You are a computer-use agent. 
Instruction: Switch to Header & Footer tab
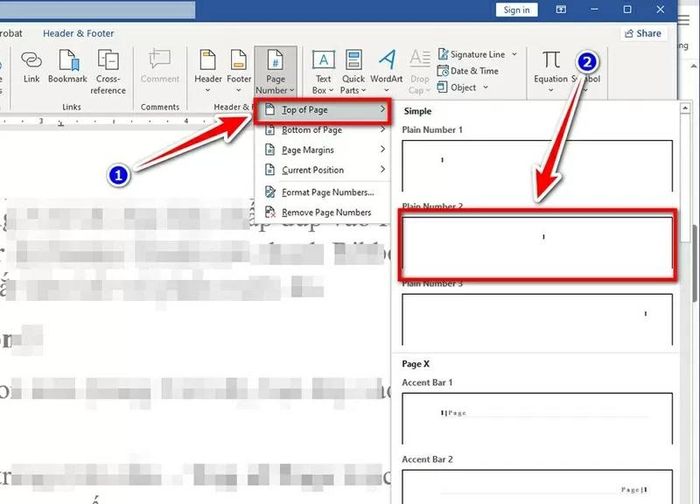tap(78, 33)
